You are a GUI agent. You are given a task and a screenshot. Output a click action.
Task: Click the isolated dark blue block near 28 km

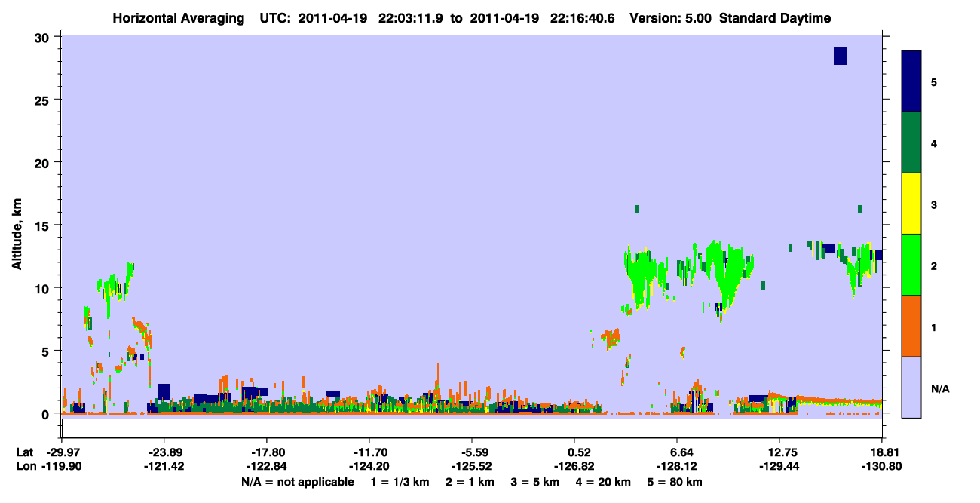[x=840, y=56]
